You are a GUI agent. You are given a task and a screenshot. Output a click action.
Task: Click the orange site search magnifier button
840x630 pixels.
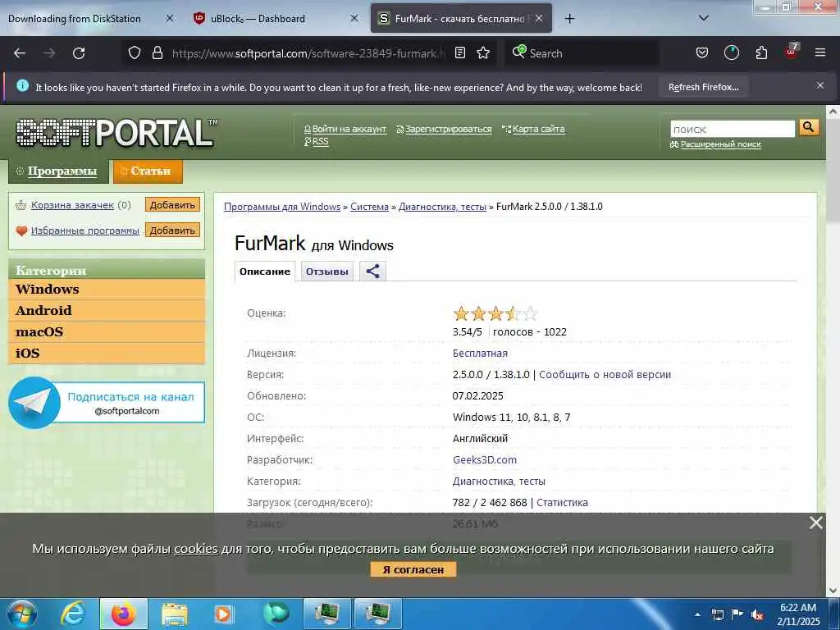click(x=808, y=127)
